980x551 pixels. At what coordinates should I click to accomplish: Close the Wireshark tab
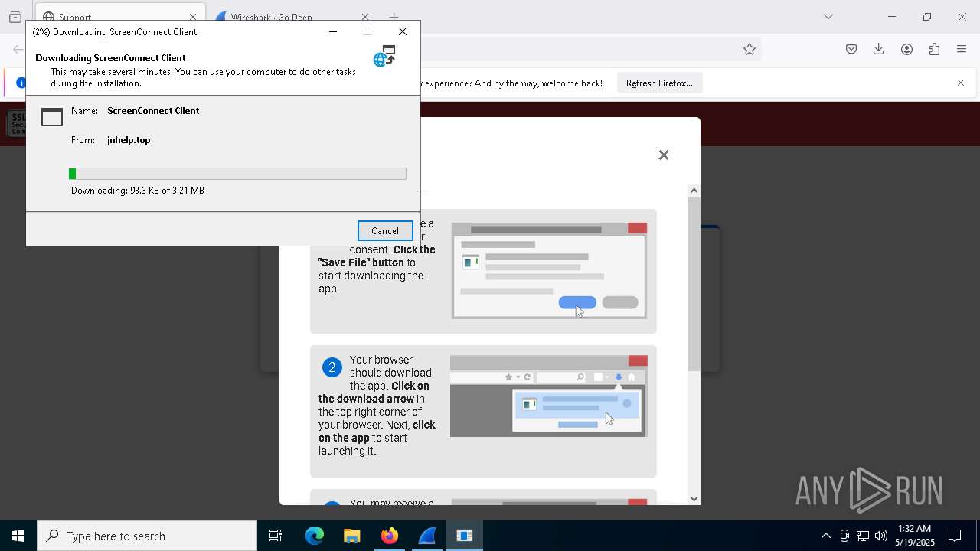[x=365, y=17]
